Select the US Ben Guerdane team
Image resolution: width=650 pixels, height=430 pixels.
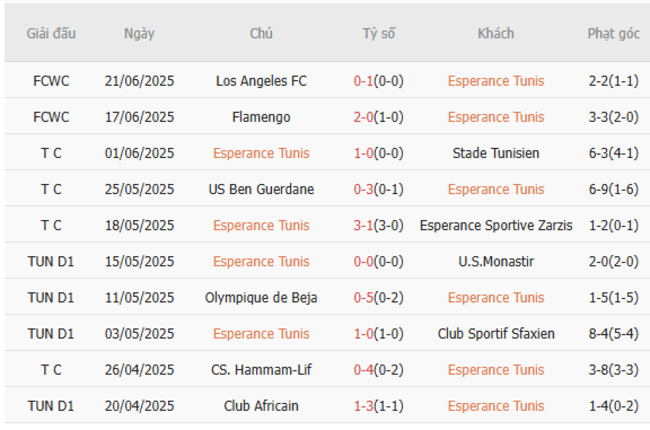pyautogui.click(x=261, y=189)
